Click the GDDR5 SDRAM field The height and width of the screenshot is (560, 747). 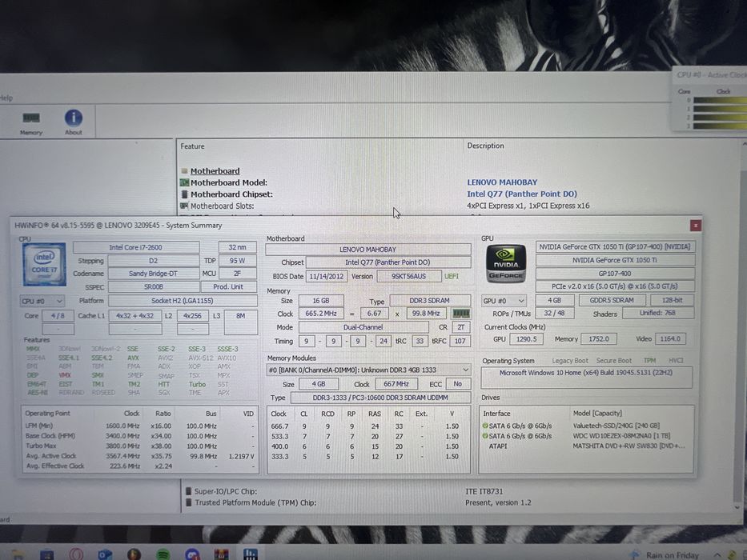click(612, 301)
